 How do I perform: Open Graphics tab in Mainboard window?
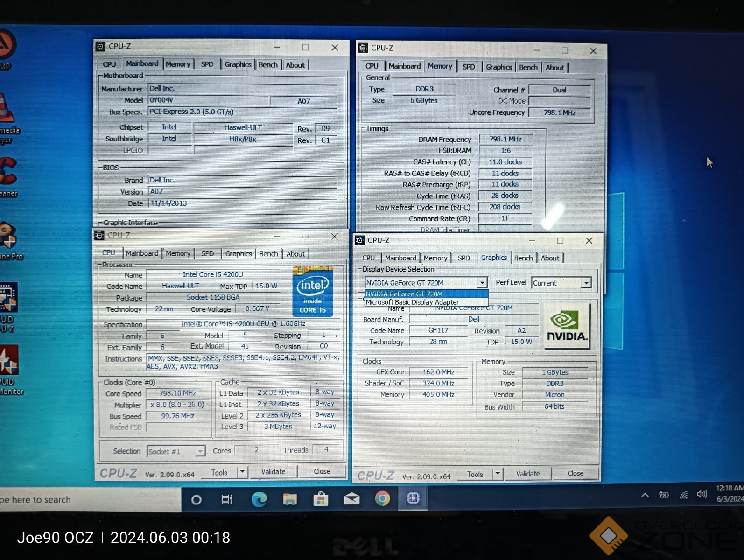238,64
